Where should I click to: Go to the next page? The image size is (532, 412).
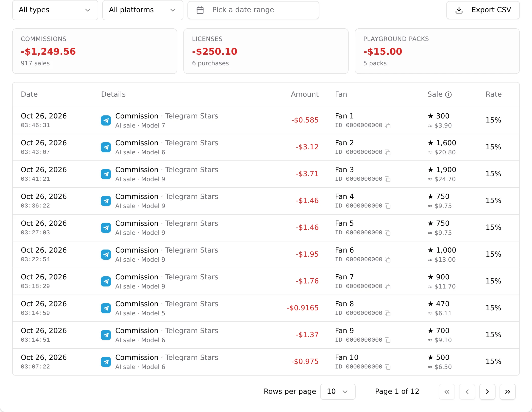pyautogui.click(x=487, y=392)
